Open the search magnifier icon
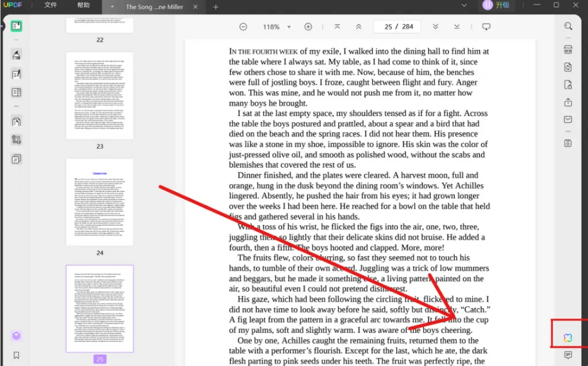Viewport: 588px width, 366px height. click(x=568, y=26)
